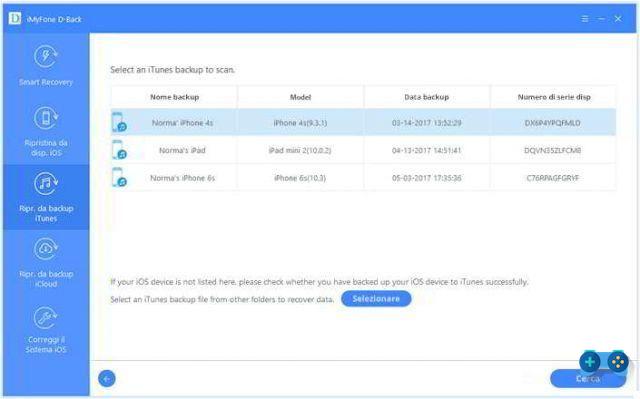
Task: Click the iPad mini 2(10.0.2) model cell
Action: point(300,150)
